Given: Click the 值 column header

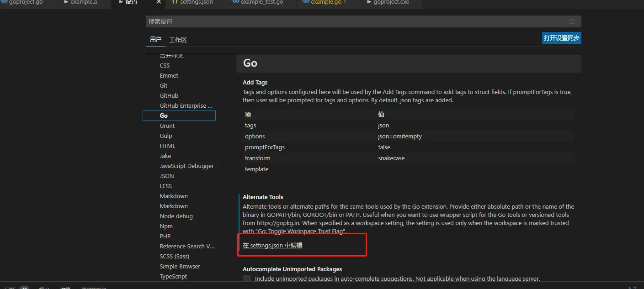Looking at the screenshot, I should coord(381,115).
